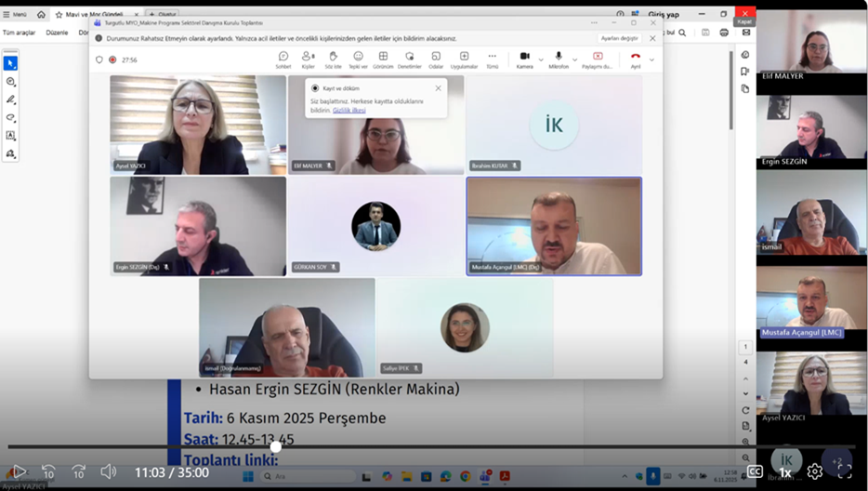Click the Ayarları değiştir button

619,38
